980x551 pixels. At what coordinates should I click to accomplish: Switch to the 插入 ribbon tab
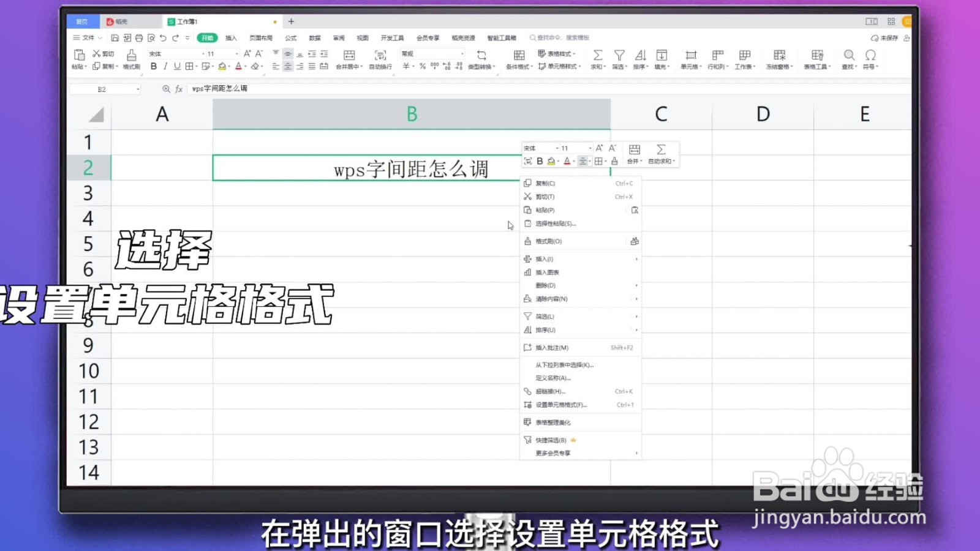click(x=232, y=37)
